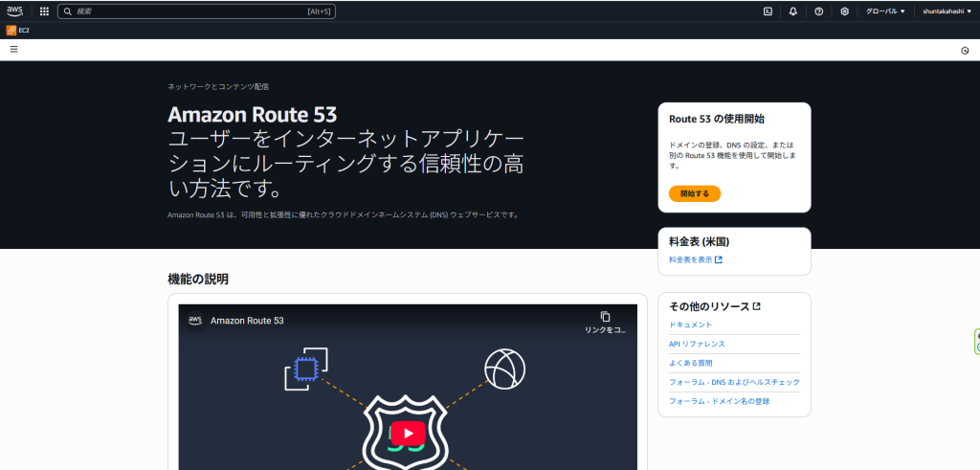Open the info panel icon at top right
The image size is (980, 470).
tap(965, 51)
